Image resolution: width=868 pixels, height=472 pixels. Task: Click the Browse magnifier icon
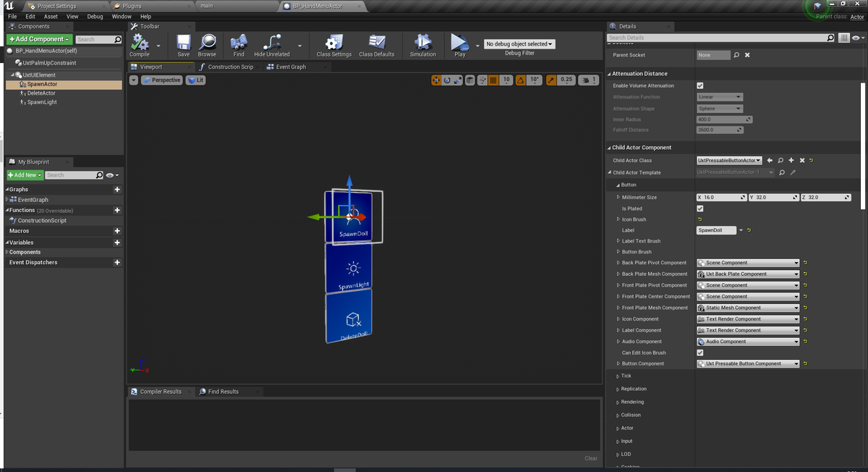coord(207,43)
